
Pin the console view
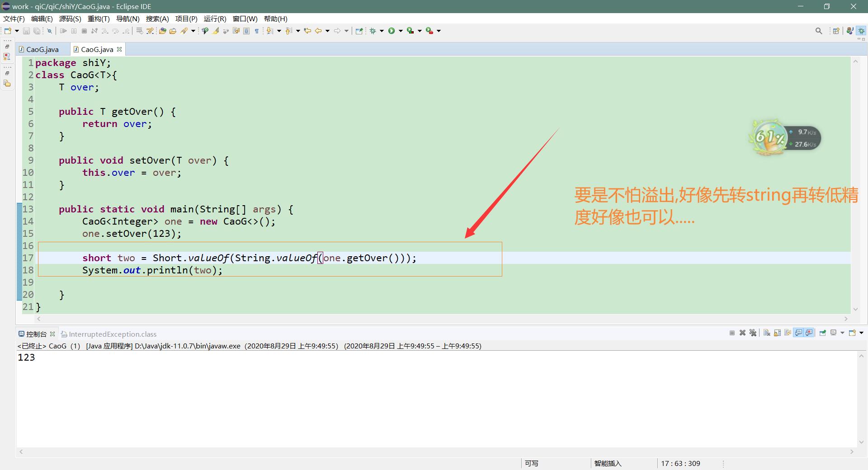[823, 333]
